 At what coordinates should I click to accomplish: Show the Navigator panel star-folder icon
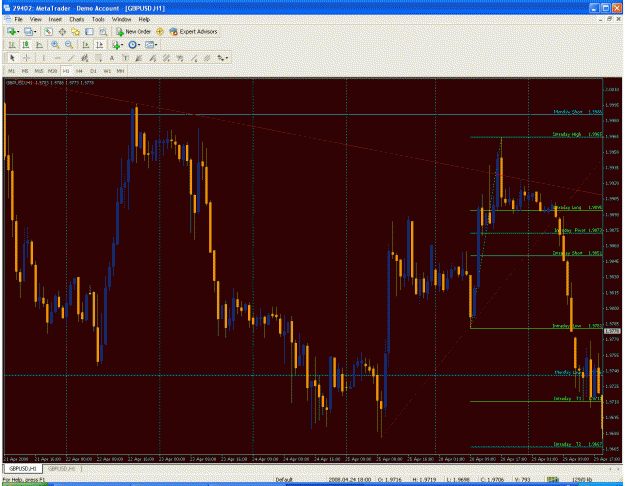coord(75,31)
